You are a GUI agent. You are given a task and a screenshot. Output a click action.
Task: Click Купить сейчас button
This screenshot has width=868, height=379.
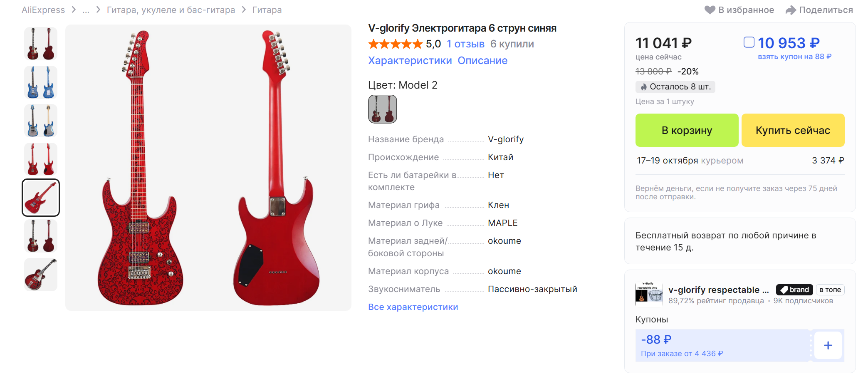coord(793,130)
